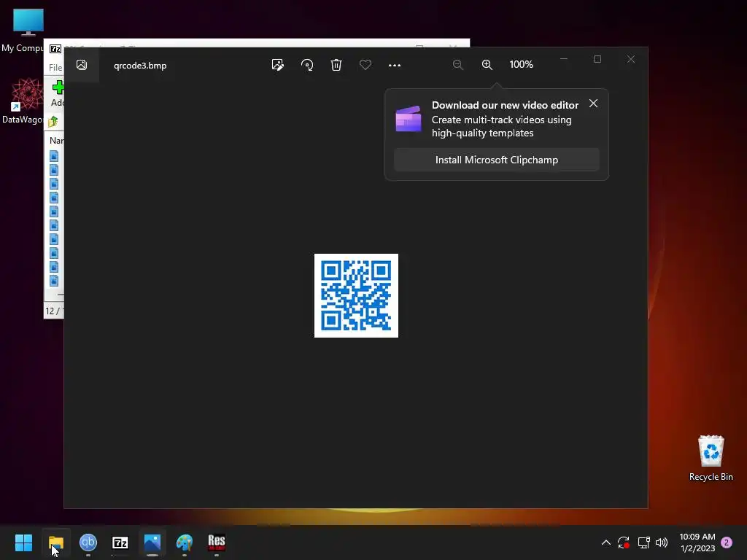Screen dimensions: 747x560
Task: Click the Clipchamp clapperboard icon in popup
Action: [409, 119]
